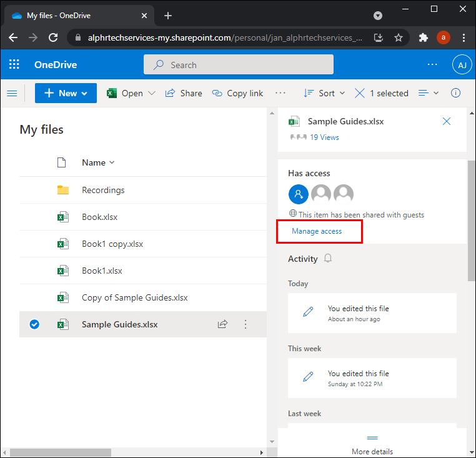Viewport: 476px width, 458px height.
Task: Open the AJ account profile circle
Action: (462, 64)
